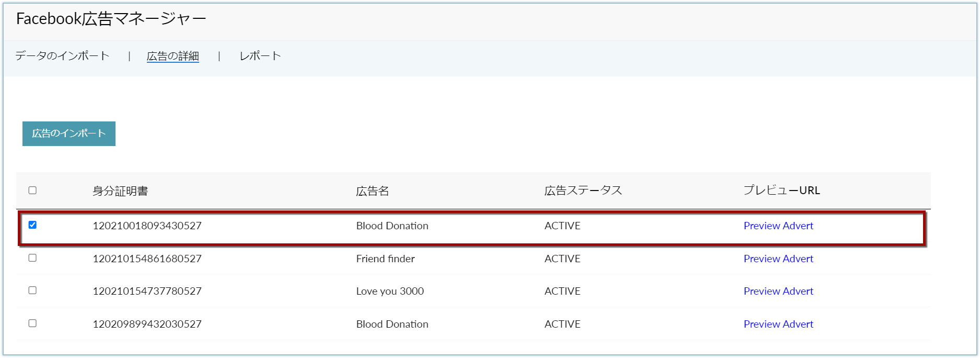
Task: Open Preview Advert for ad 120210018093430527
Action: click(x=778, y=226)
